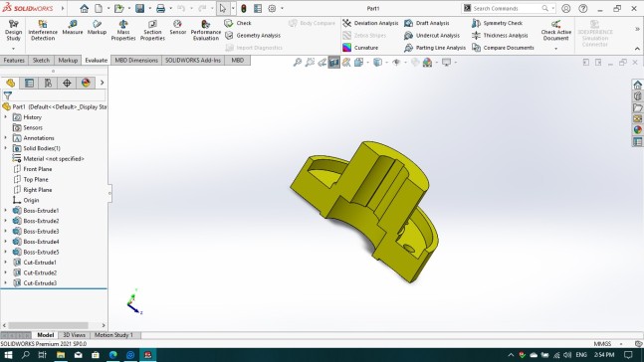
Task: Expand the History tree node
Action: coord(5,117)
